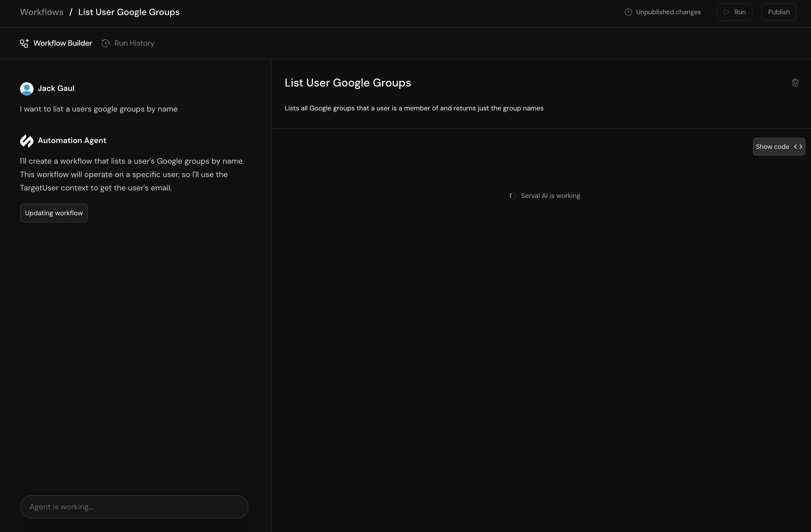Run the List User Google Groups workflow
Screen dimensions: 811x532
pos(734,12)
